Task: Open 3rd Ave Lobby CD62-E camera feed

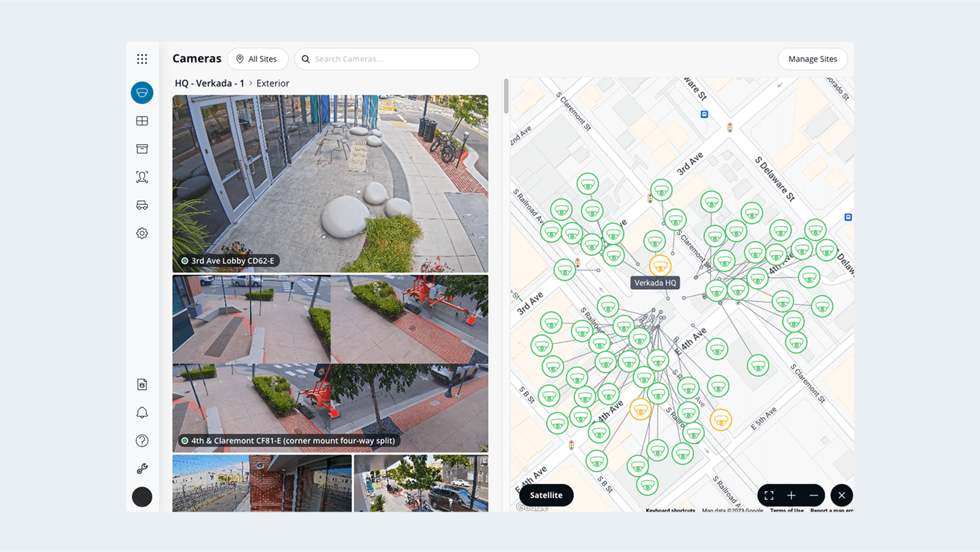Action: [330, 183]
